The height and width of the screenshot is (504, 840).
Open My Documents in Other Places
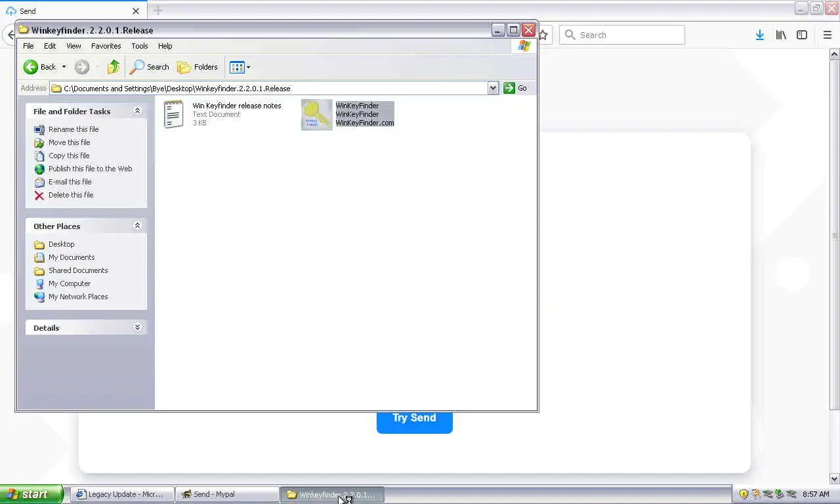tap(72, 257)
